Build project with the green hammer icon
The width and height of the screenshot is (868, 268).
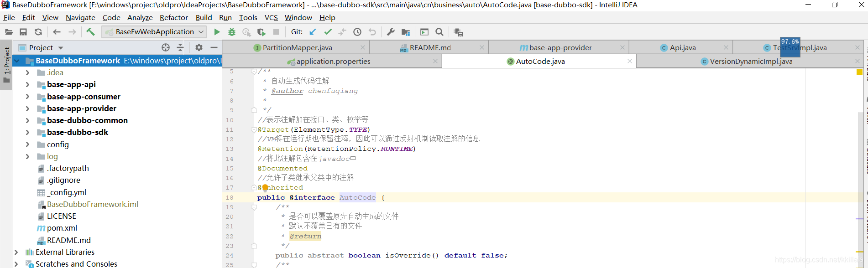click(x=90, y=32)
